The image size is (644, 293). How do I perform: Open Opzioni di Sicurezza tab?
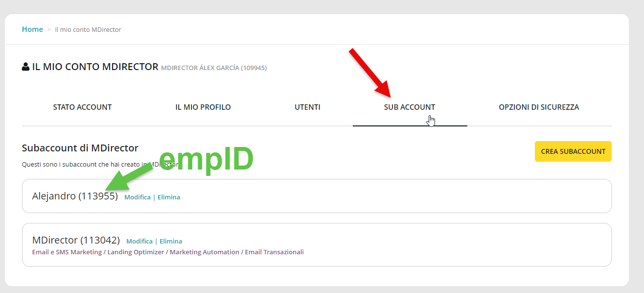point(539,107)
